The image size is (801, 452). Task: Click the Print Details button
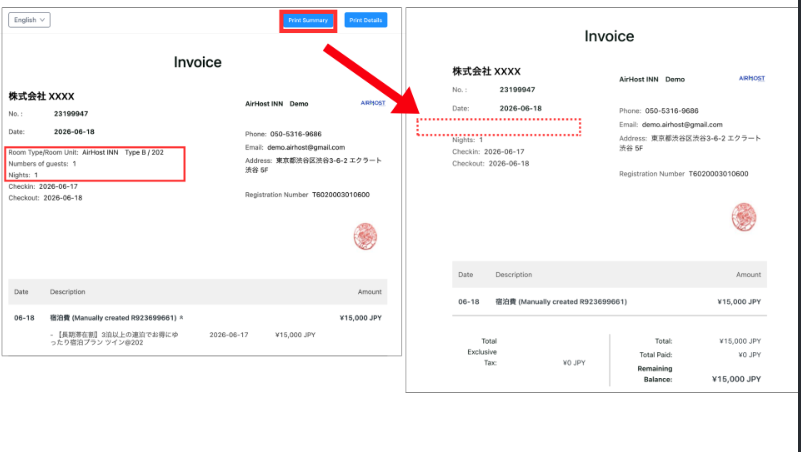click(x=366, y=20)
